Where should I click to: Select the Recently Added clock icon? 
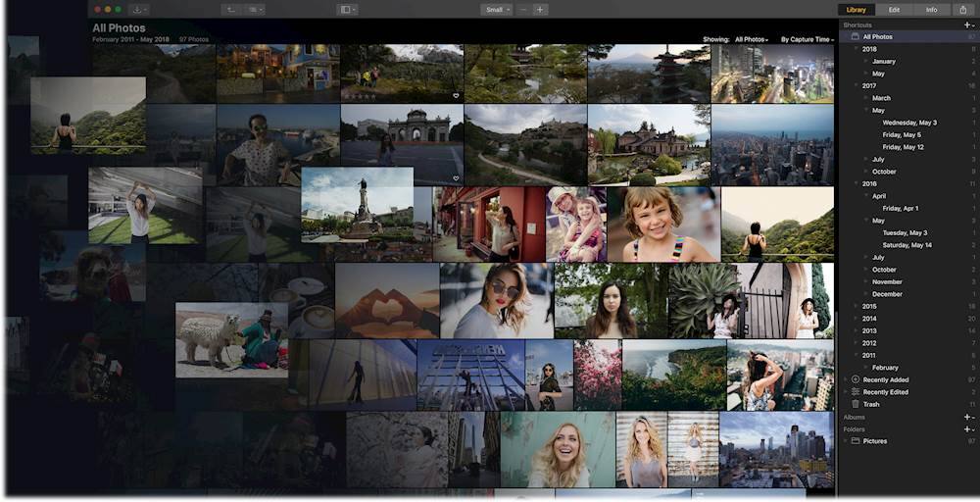(856, 379)
